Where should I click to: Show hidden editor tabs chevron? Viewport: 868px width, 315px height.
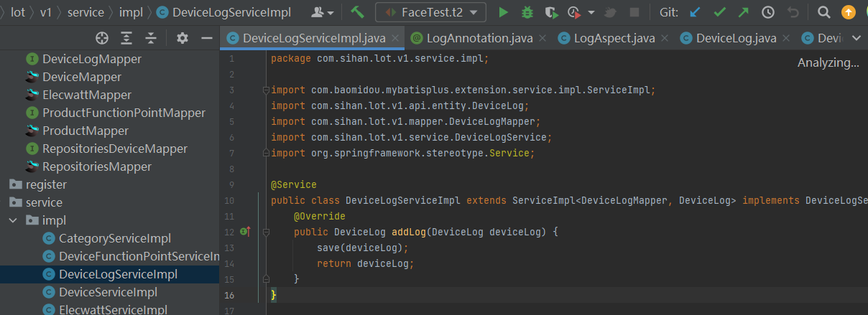pyautogui.click(x=856, y=38)
